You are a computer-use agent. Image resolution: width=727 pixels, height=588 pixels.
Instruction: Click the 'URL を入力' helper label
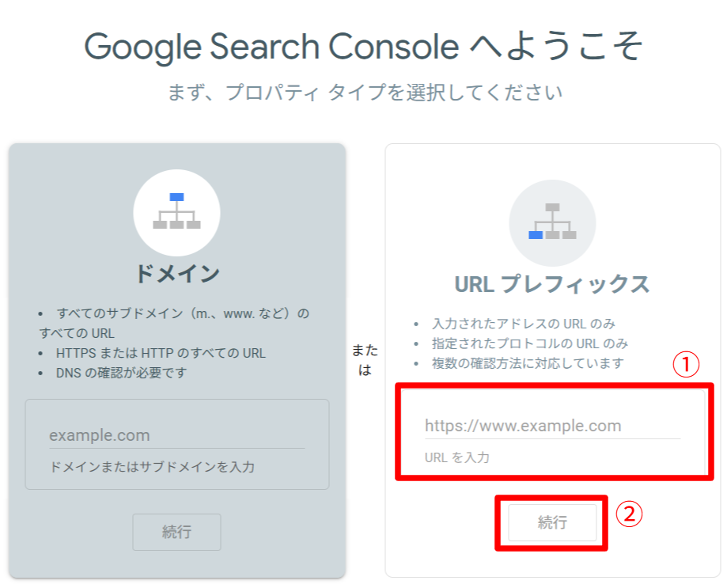click(457, 457)
